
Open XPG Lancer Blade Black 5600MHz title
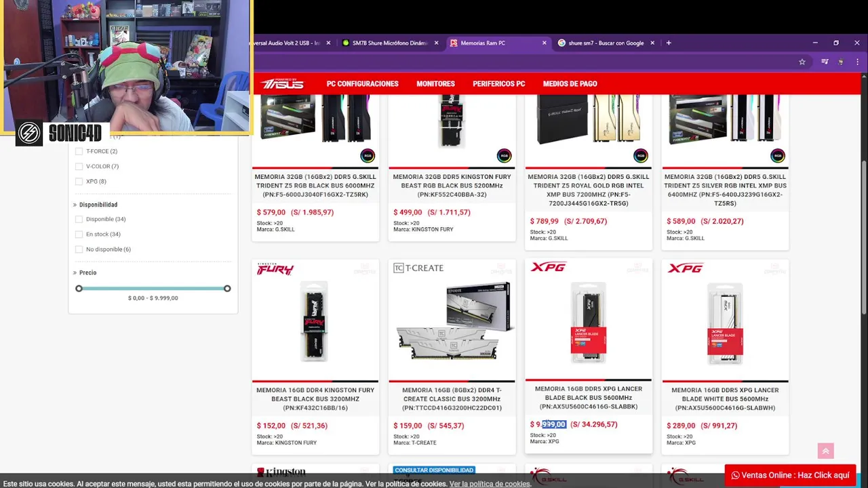pos(589,398)
